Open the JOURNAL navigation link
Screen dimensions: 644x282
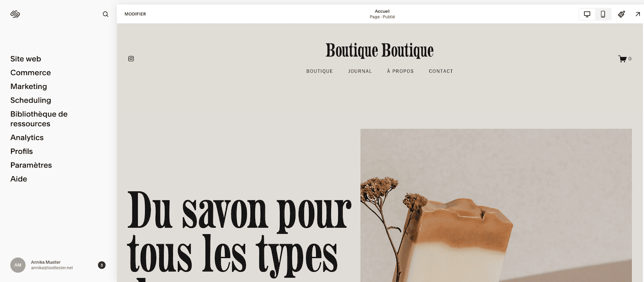coord(360,71)
